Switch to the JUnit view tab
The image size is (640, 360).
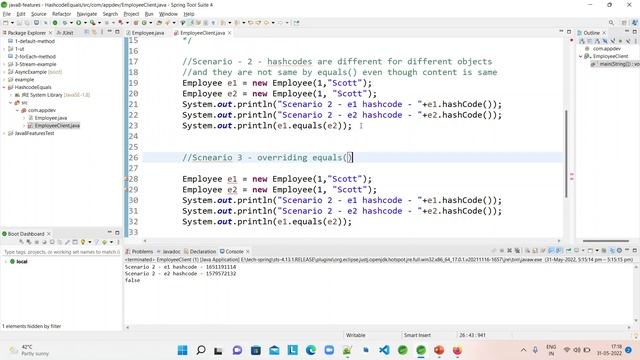coord(65,33)
